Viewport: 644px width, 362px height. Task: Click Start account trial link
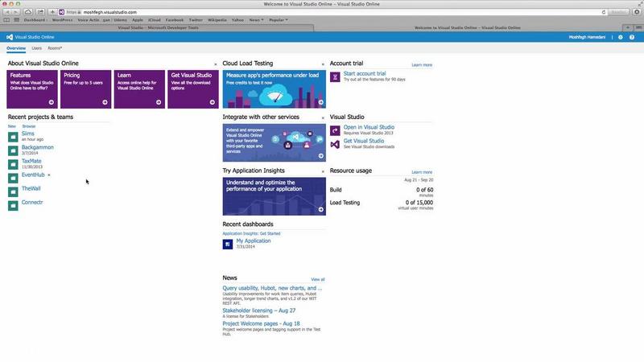pos(365,73)
